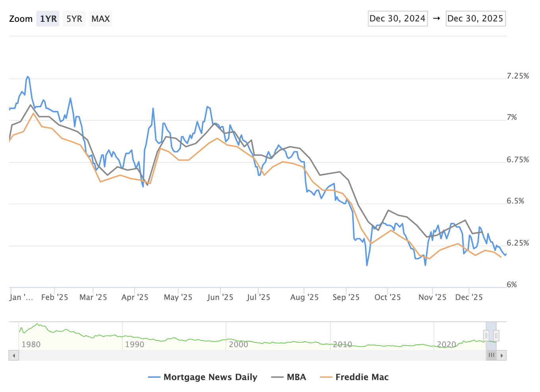Zoom out to MAX range

point(100,19)
